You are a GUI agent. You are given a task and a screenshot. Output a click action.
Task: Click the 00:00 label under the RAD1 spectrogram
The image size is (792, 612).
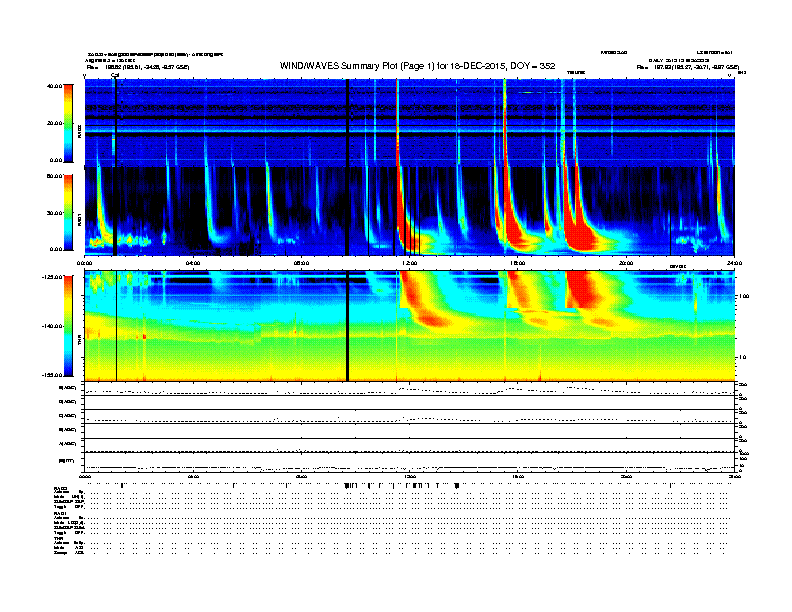(84, 263)
